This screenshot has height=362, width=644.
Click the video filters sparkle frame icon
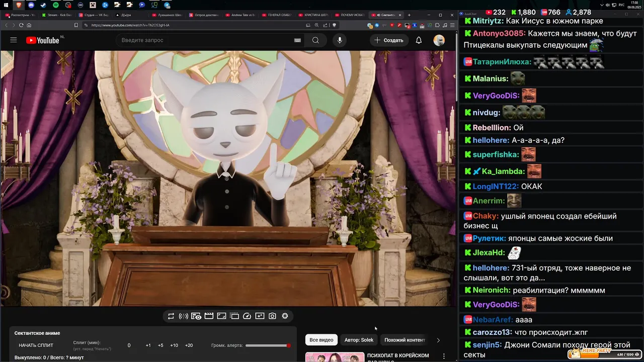[260, 316]
